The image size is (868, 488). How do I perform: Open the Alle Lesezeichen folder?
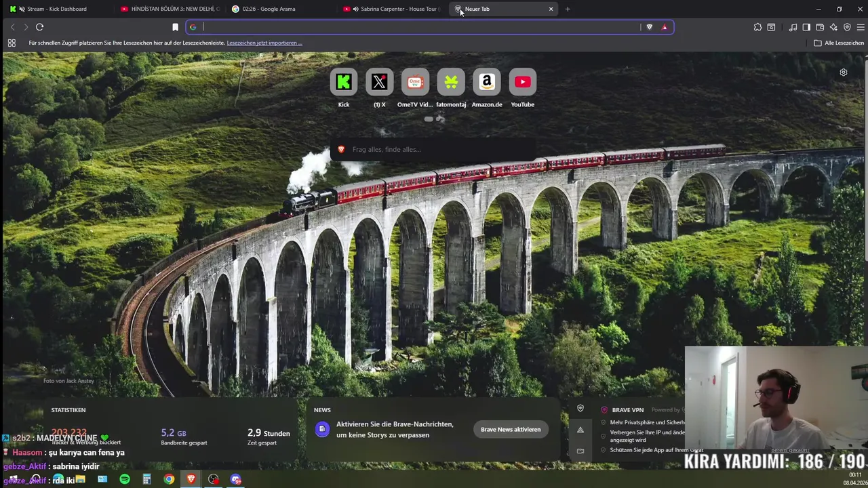point(839,43)
